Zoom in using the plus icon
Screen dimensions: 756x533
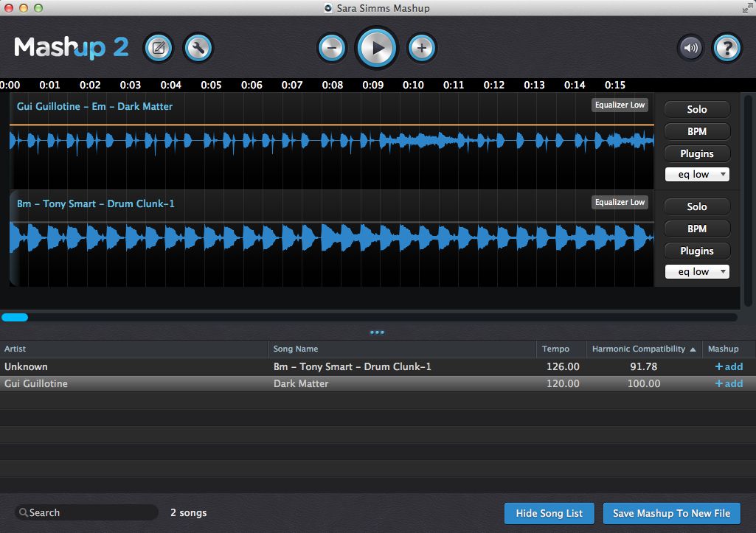(x=421, y=47)
